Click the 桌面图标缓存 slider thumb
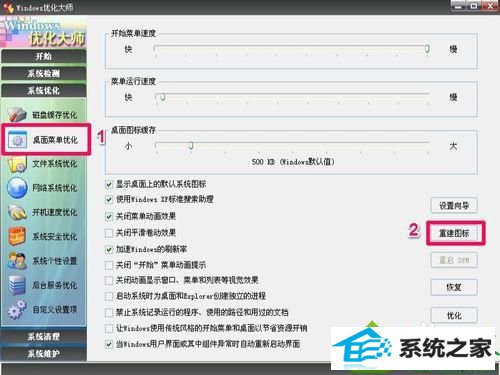500x375 pixels. pos(191,145)
